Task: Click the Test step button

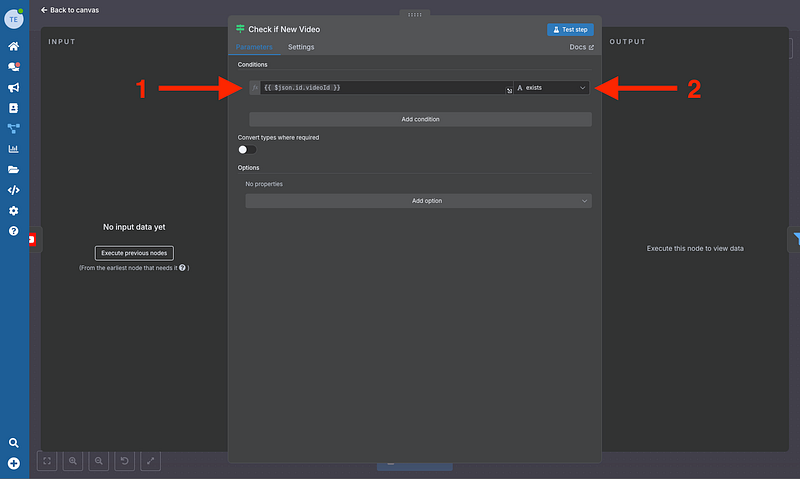Action: click(570, 29)
